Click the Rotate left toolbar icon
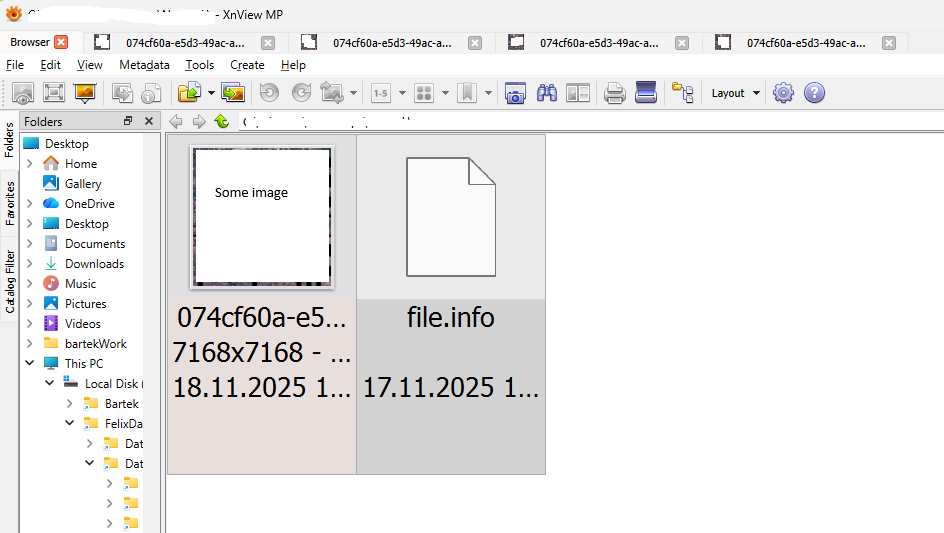This screenshot has width=944, height=533. point(269,93)
